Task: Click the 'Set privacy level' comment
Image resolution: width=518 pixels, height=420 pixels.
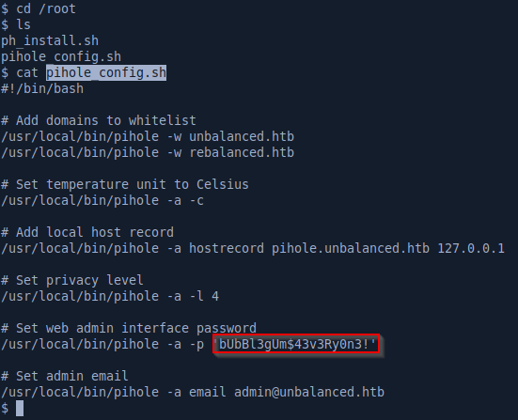Action: point(72,280)
